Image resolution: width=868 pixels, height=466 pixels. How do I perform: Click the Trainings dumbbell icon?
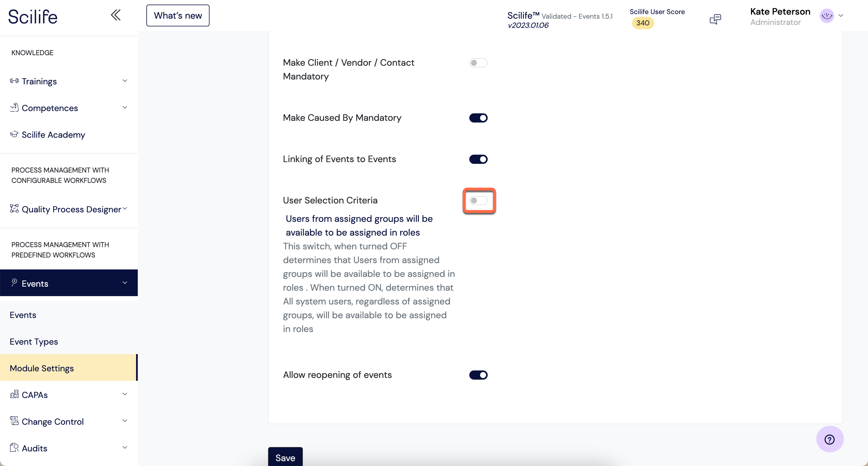pos(14,81)
